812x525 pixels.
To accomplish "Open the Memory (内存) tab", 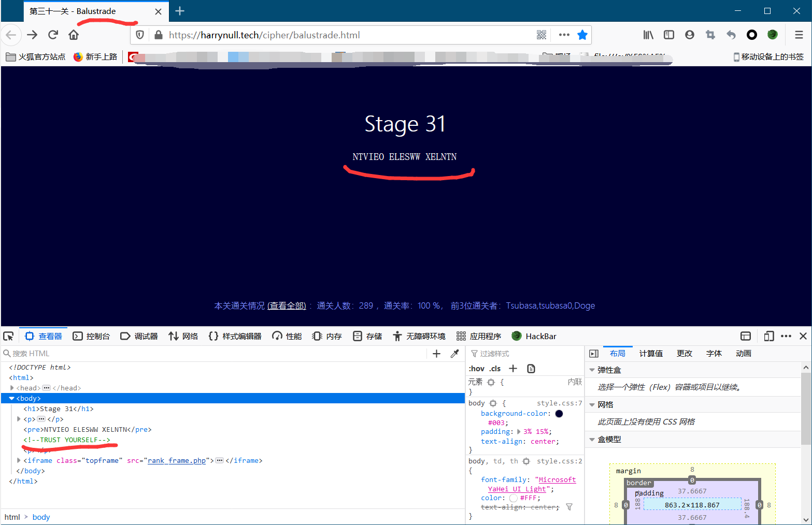I will pos(327,336).
